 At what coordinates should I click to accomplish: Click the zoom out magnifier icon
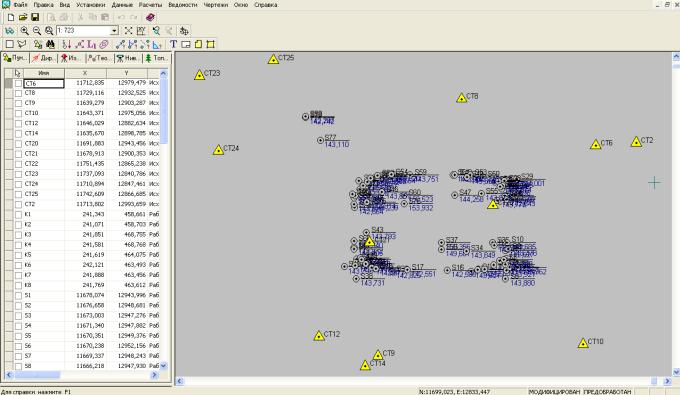[37, 31]
